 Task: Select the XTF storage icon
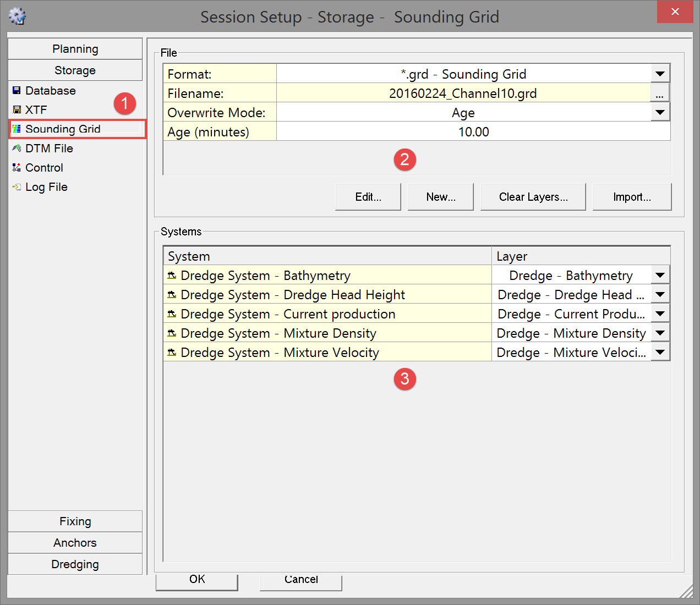[17, 110]
